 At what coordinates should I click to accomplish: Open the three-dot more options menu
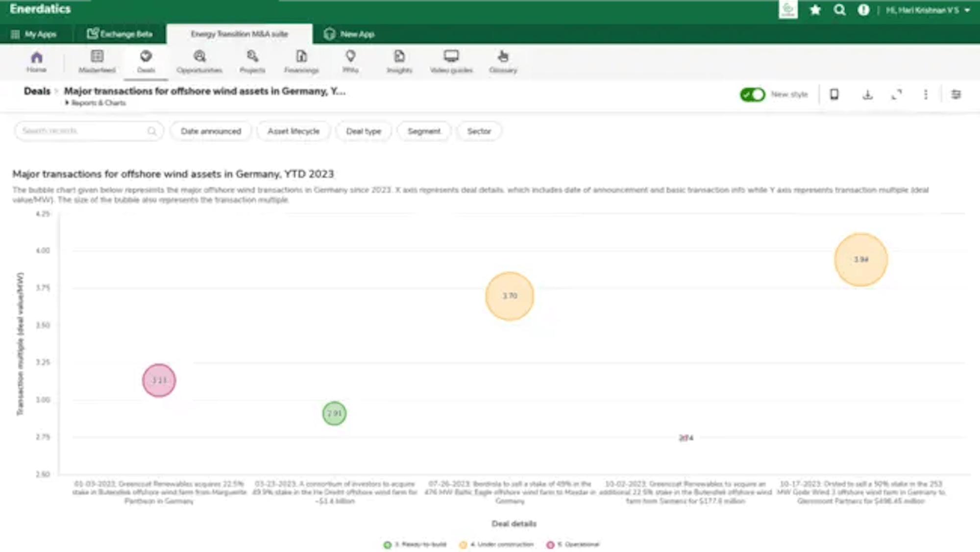pos(926,94)
